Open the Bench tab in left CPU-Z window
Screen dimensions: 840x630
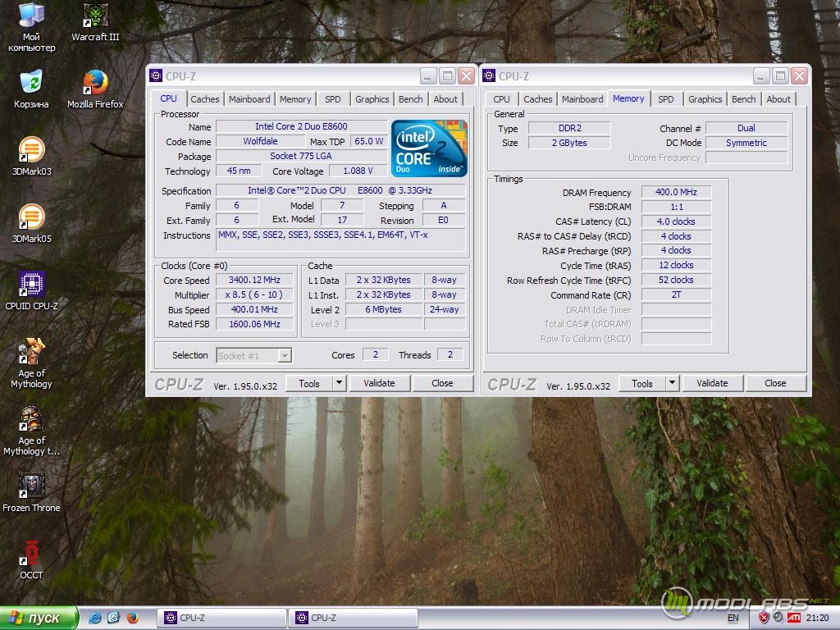click(411, 99)
